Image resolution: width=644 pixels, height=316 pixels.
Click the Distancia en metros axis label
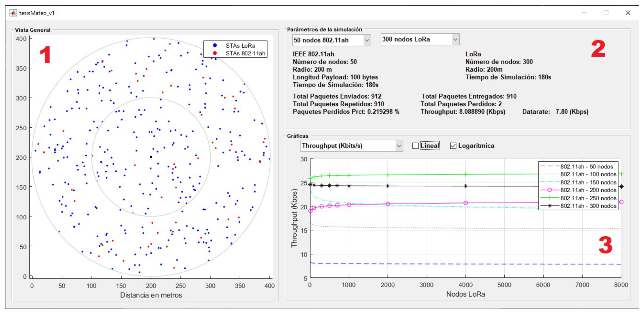pos(151,295)
